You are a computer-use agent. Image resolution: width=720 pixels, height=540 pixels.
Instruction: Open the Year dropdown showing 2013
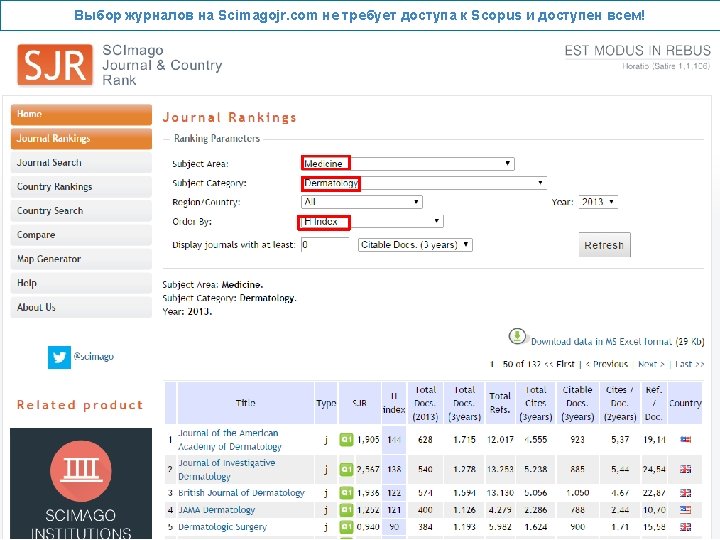coord(598,202)
